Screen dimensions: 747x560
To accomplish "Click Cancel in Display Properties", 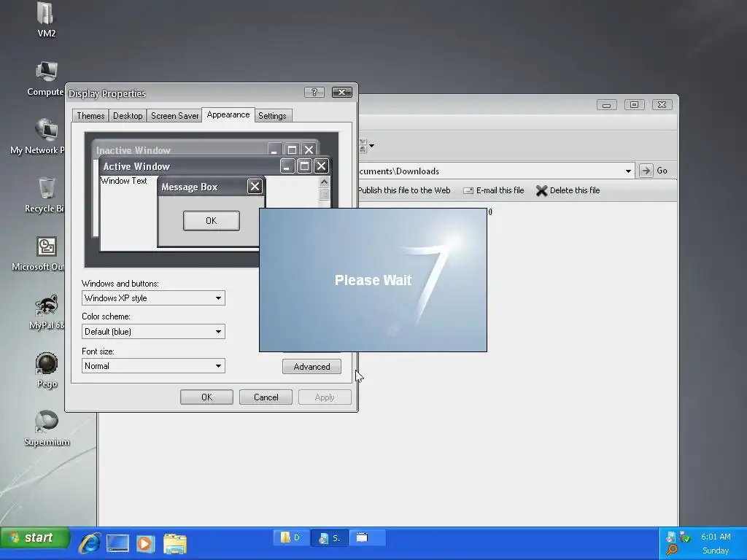I will [x=266, y=397].
